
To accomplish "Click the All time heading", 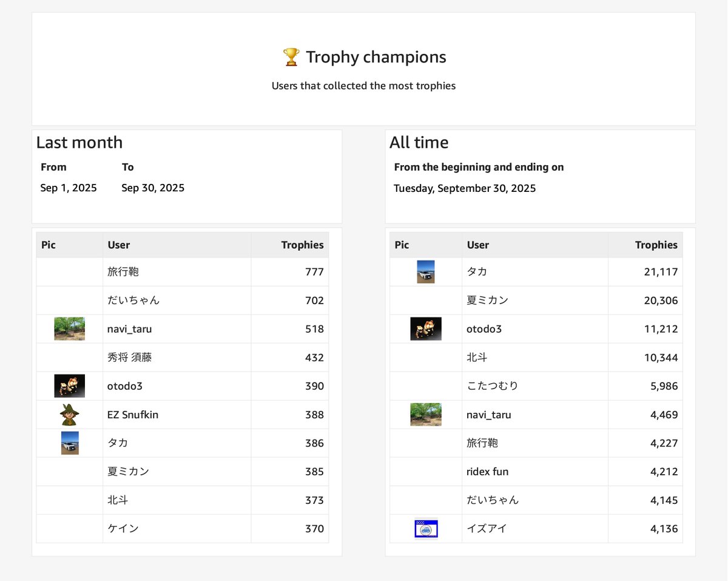I will 419,143.
